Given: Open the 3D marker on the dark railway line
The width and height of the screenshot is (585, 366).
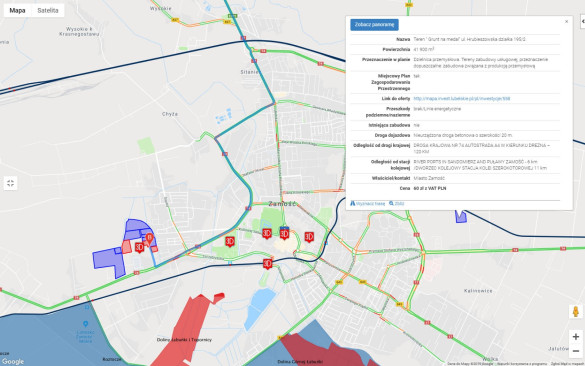Looking at the screenshot, I should [x=267, y=264].
